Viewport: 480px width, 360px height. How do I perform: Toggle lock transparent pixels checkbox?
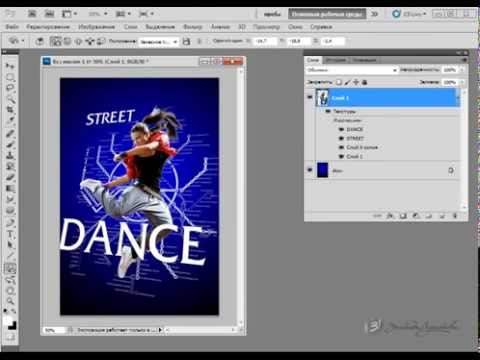click(339, 82)
